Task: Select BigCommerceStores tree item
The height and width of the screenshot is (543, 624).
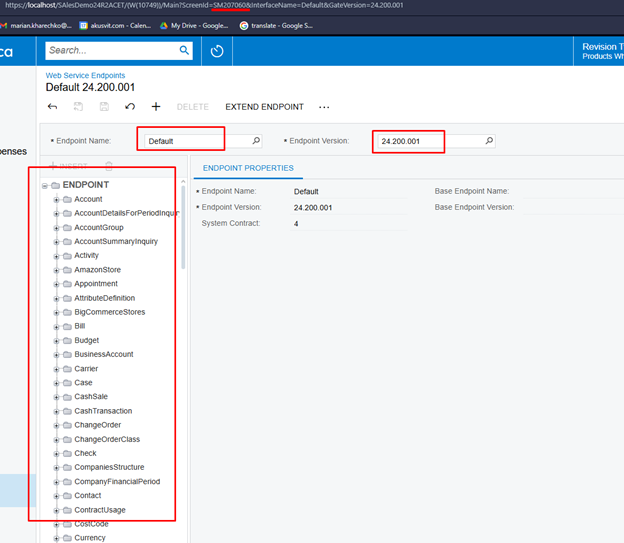Action: point(109,312)
